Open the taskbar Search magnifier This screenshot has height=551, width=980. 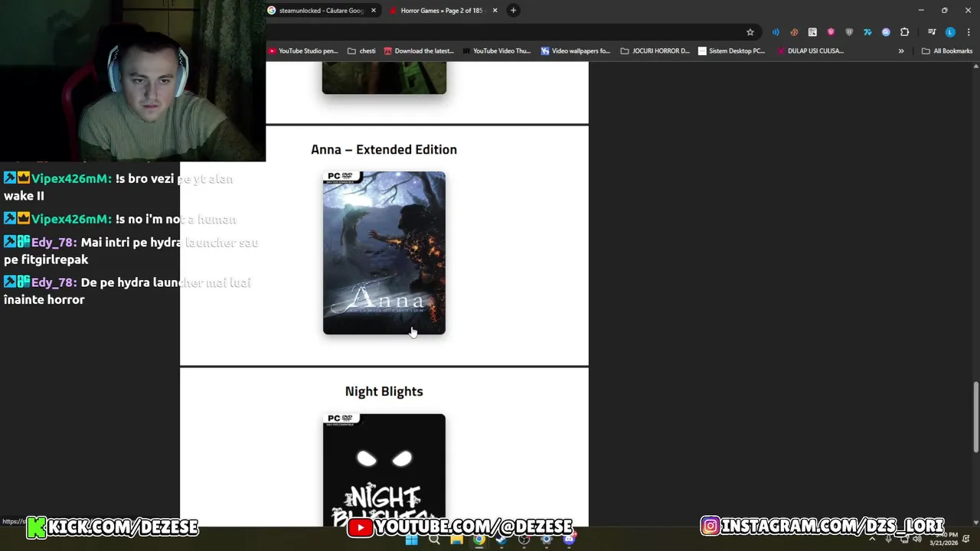tap(434, 540)
